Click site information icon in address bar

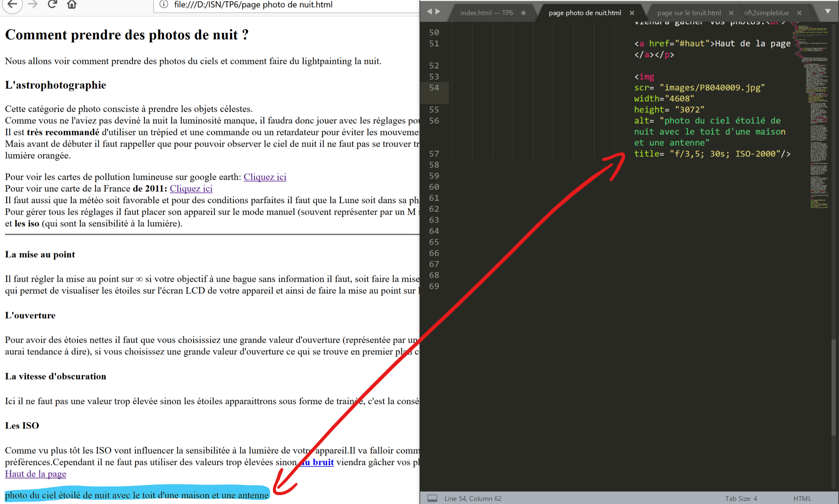click(164, 4)
